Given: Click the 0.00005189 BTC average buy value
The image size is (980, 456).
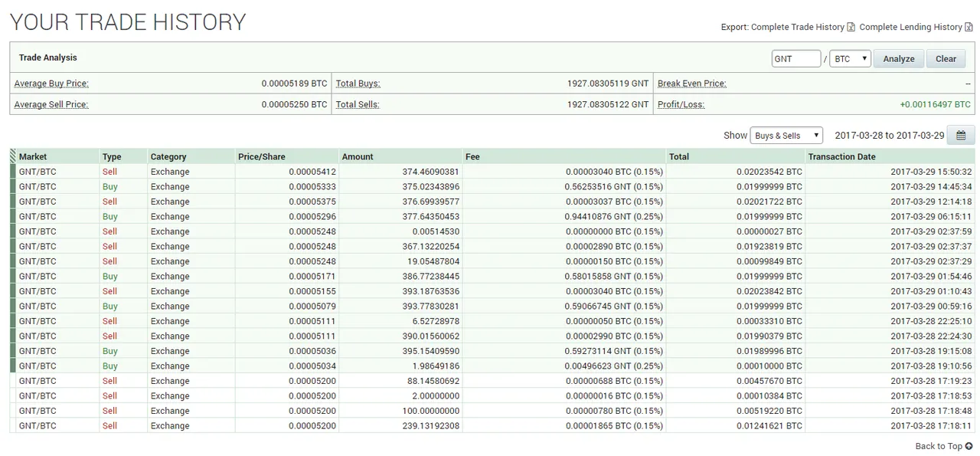Looking at the screenshot, I should point(294,84).
